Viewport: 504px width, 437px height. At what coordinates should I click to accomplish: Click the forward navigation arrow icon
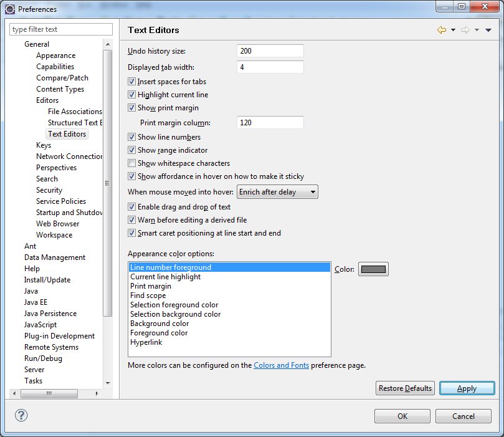point(465,30)
